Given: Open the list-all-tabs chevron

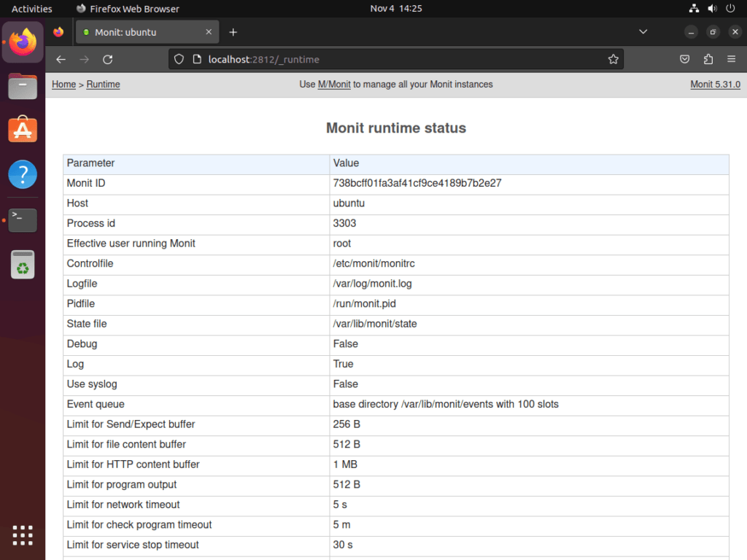Looking at the screenshot, I should tap(643, 31).
